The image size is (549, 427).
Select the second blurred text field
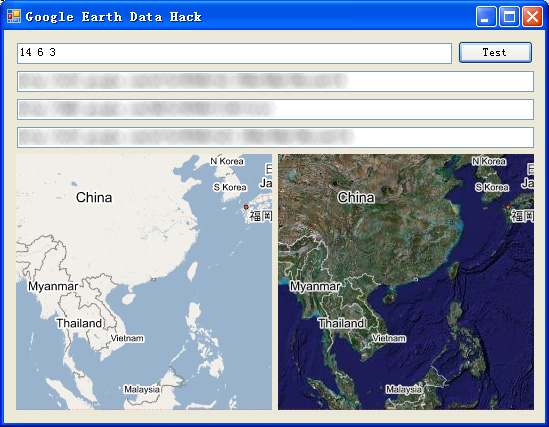pyautogui.click(x=275, y=110)
